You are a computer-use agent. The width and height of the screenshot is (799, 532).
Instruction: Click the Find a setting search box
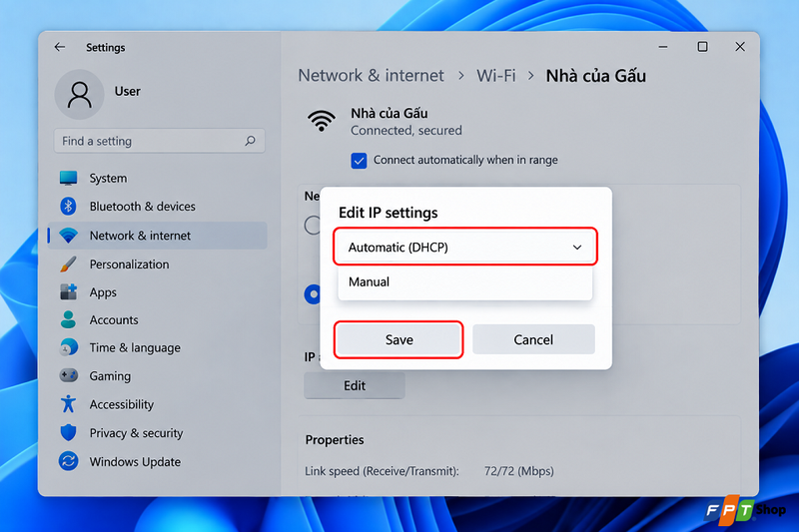pyautogui.click(x=160, y=141)
